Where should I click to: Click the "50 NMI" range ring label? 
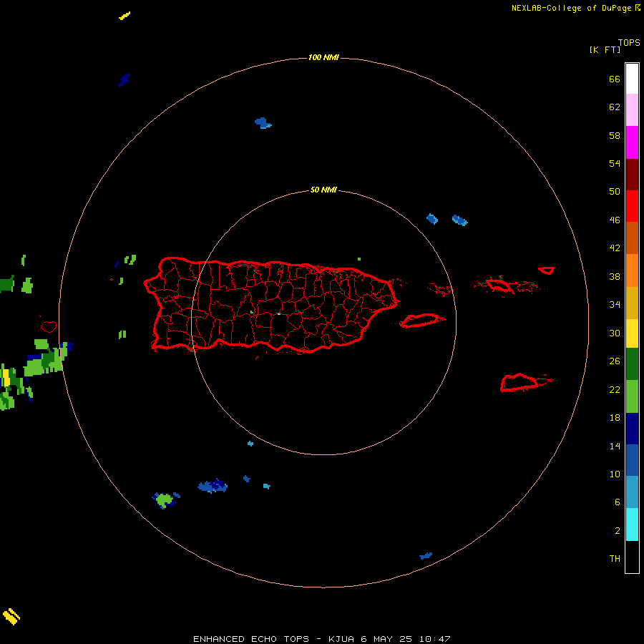323,190
